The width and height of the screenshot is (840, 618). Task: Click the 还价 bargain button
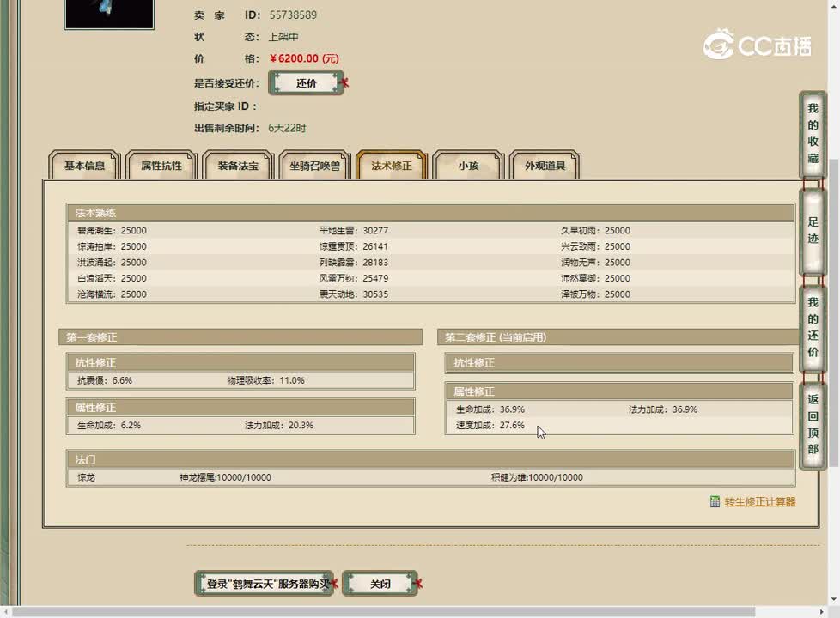306,83
